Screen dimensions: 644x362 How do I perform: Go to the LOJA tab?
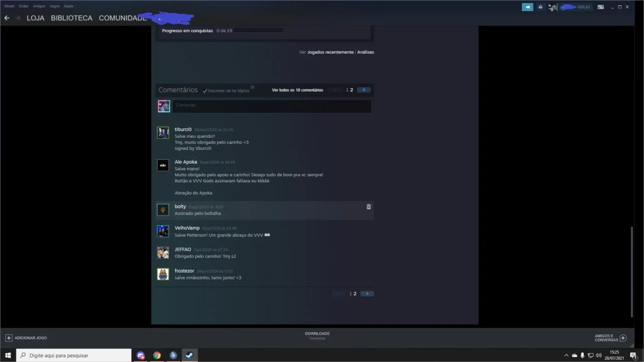35,18
